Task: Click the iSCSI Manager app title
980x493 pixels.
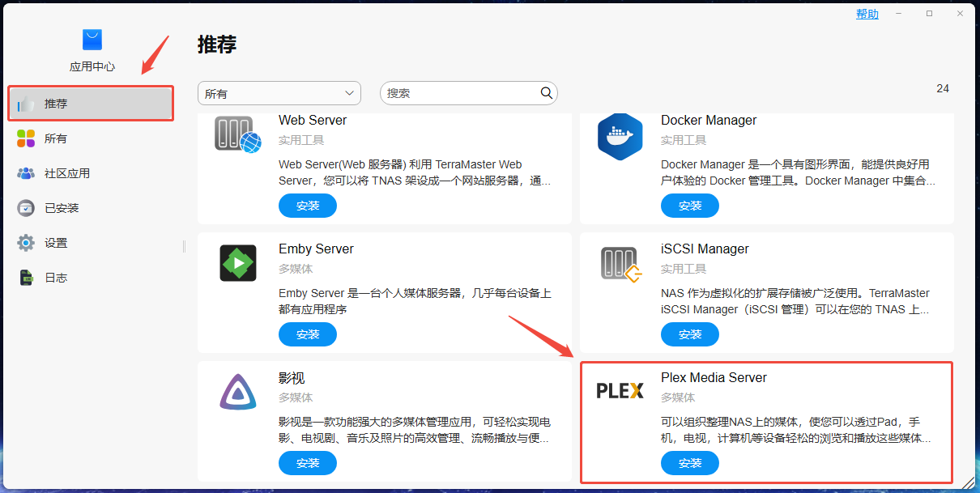Action: click(x=705, y=249)
